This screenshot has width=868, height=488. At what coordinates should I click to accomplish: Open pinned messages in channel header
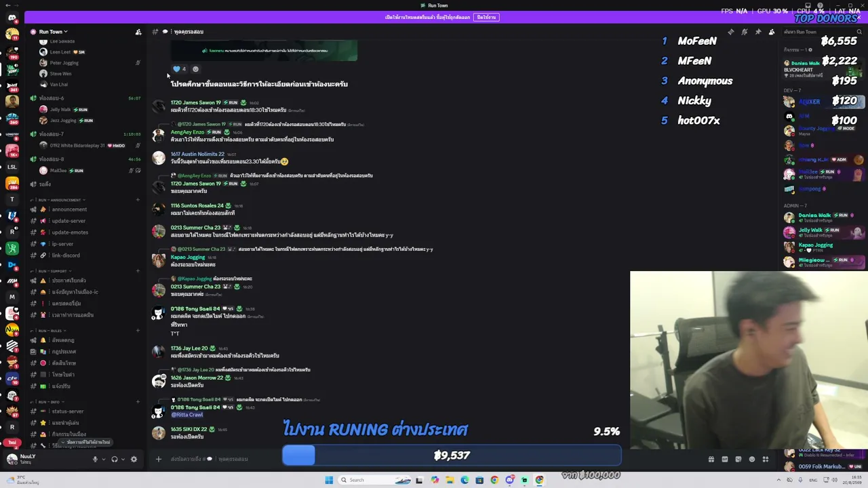click(x=758, y=32)
